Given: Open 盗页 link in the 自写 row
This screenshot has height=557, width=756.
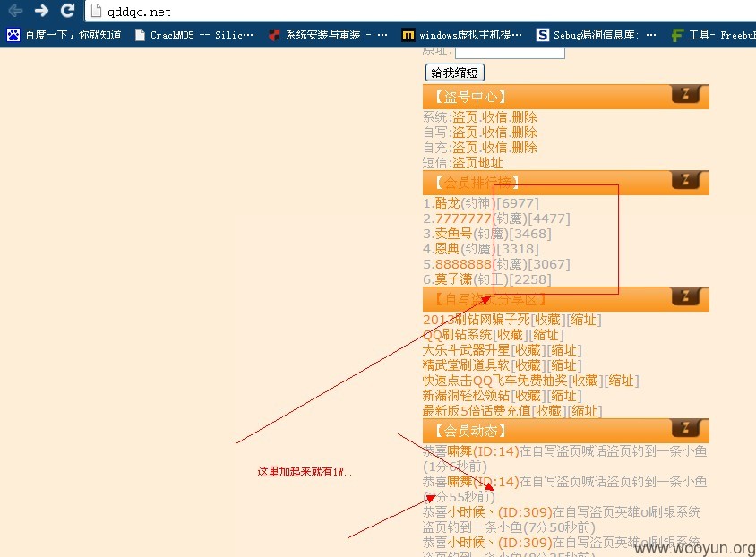Looking at the screenshot, I should pos(465,133).
